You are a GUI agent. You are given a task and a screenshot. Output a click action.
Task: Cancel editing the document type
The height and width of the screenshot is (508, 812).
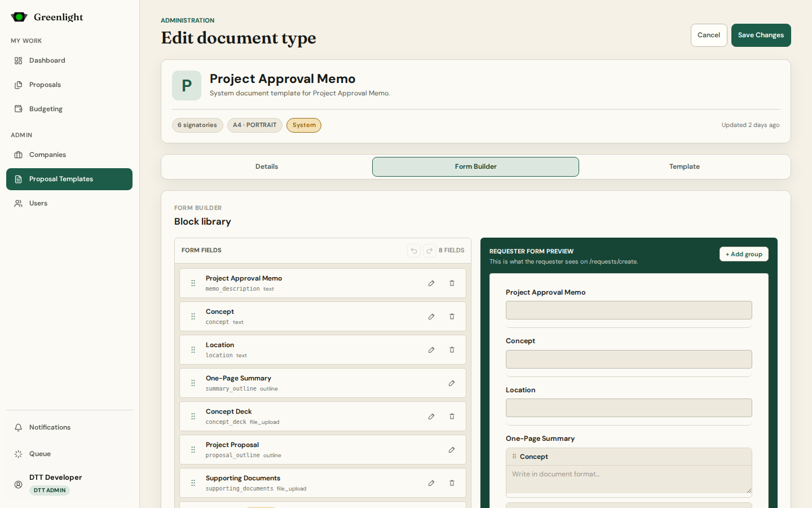pyautogui.click(x=709, y=35)
